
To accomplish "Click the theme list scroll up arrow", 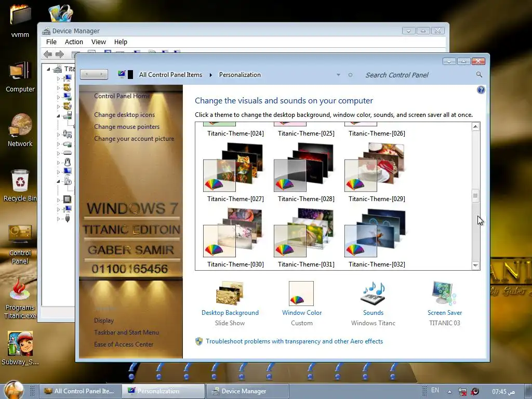I will [x=476, y=127].
